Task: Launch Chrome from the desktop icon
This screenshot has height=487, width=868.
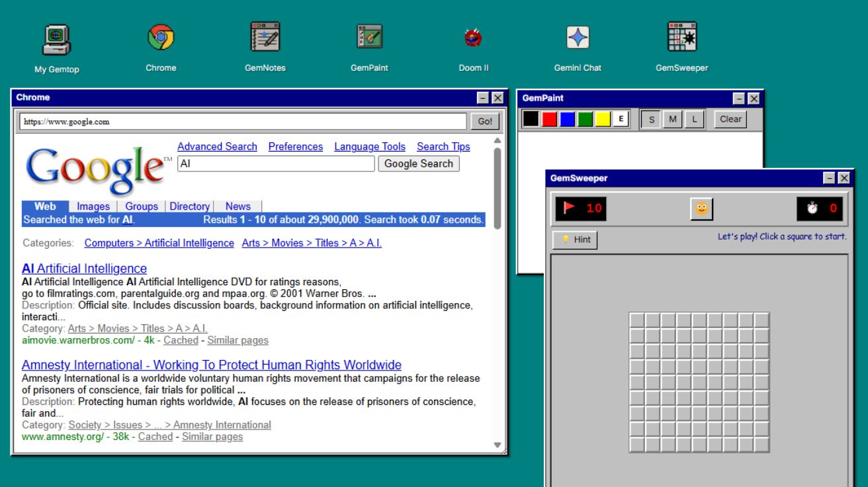Action: [161, 48]
